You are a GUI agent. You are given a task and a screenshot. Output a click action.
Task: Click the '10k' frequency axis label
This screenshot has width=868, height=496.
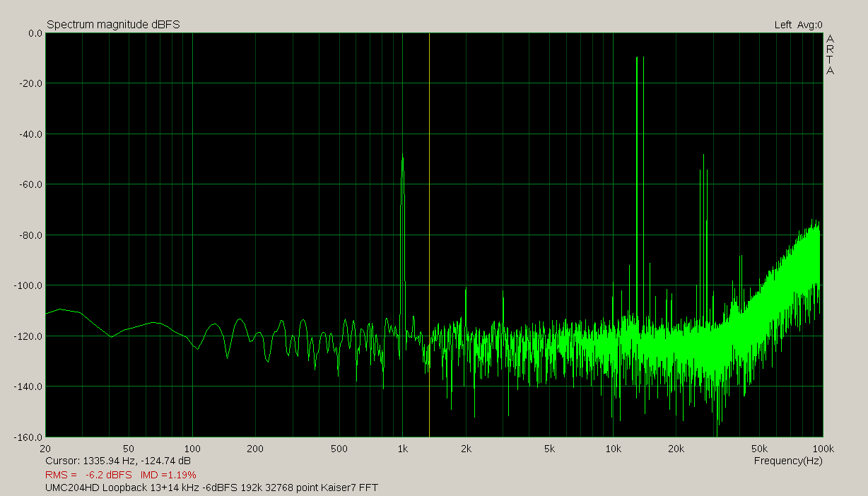[x=613, y=449]
